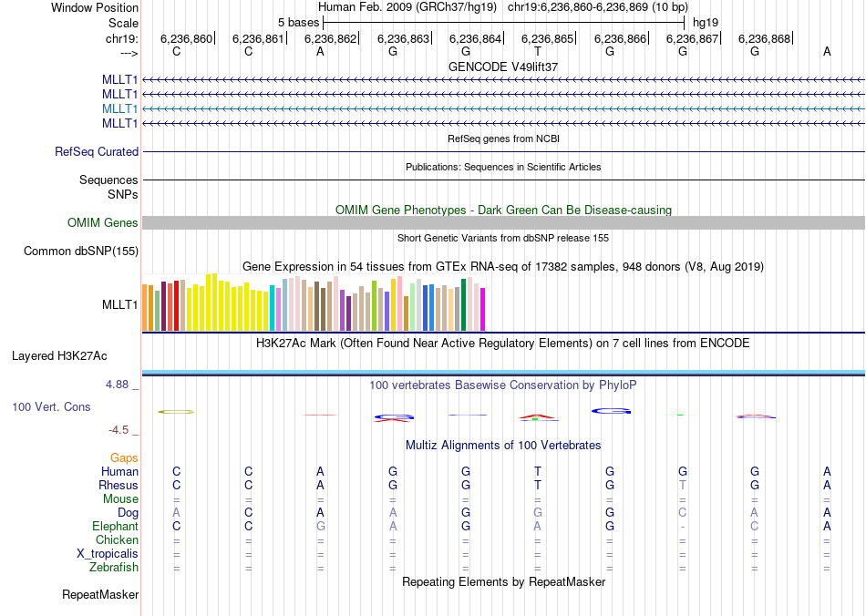The image size is (866, 616).
Task: Click the Multiz Alignments of 100 Vertebrates title
Action: (503, 446)
